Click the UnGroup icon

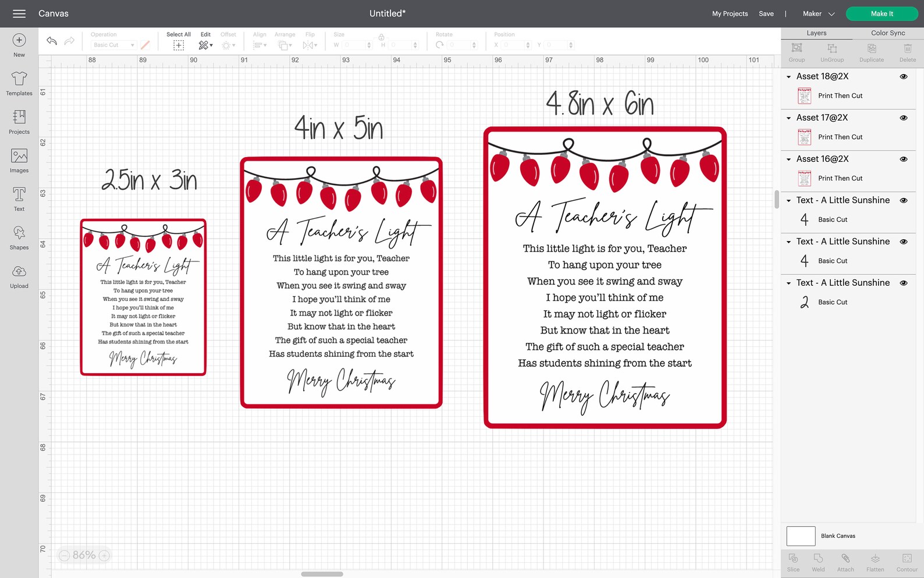(x=832, y=48)
